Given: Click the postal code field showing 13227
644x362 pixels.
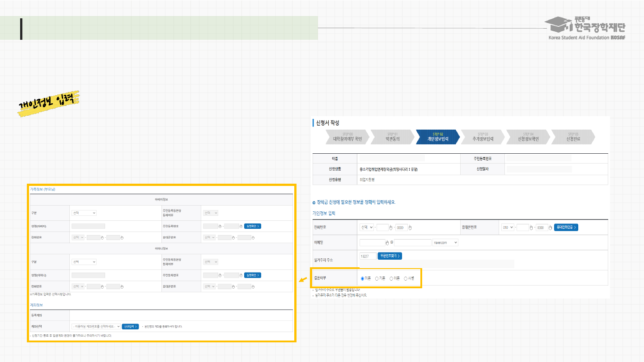Looking at the screenshot, I should [368, 256].
